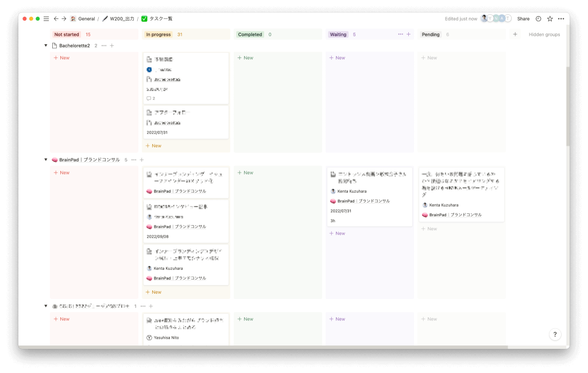Select the Not started column header
The width and height of the screenshot is (588, 373).
tap(67, 34)
